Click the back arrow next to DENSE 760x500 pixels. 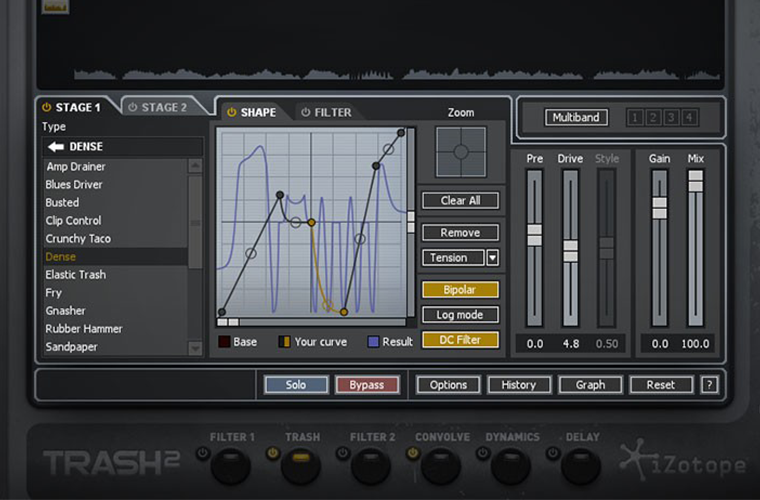click(56, 146)
